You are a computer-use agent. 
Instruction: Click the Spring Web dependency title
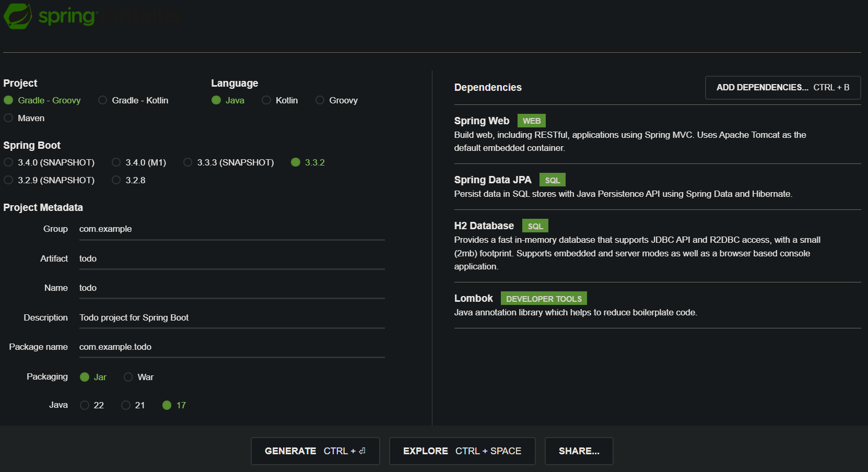482,121
